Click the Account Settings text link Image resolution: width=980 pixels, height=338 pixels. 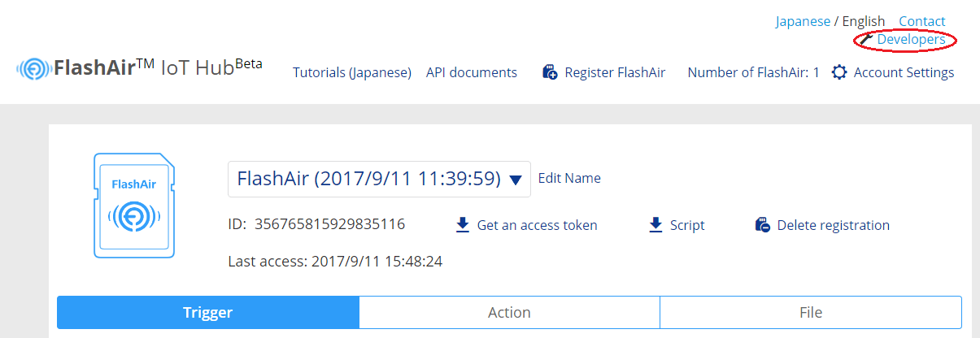coord(904,72)
